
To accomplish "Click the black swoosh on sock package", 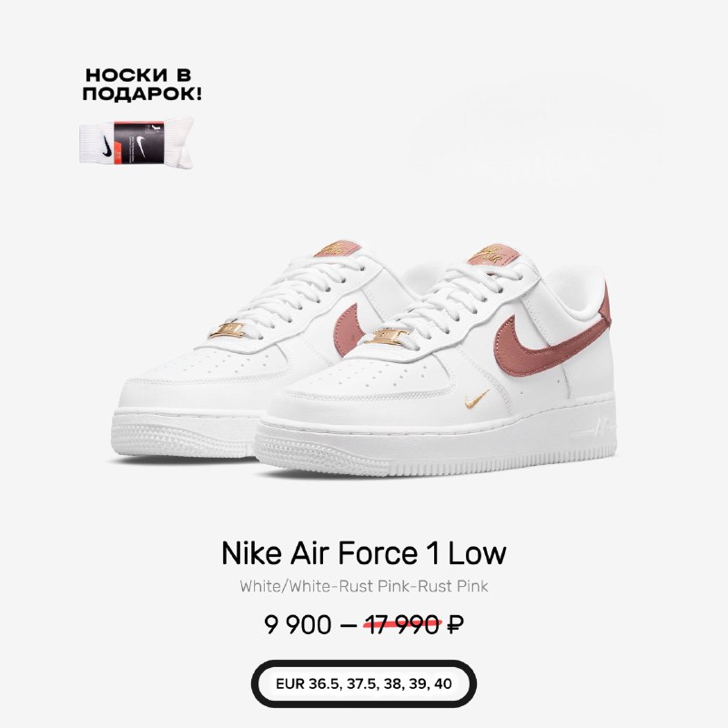I will tap(107, 147).
